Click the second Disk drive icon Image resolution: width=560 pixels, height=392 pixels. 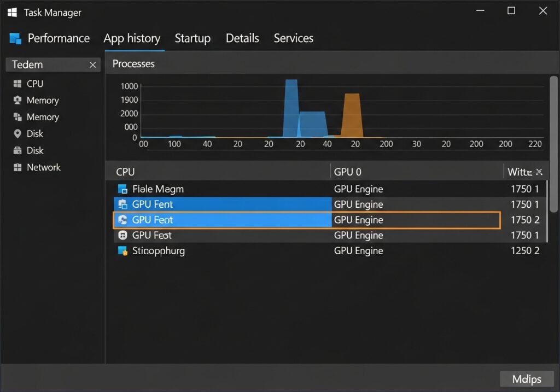[x=17, y=150]
